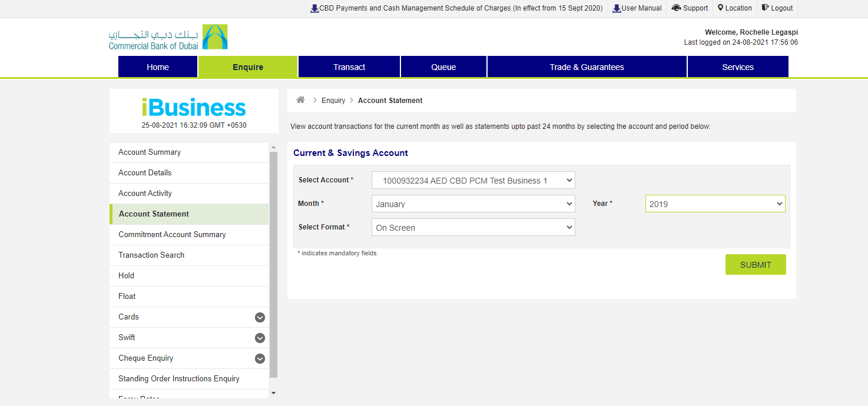Open Standing Order Instructions Enquiry
868x406 pixels.
coord(189,379)
